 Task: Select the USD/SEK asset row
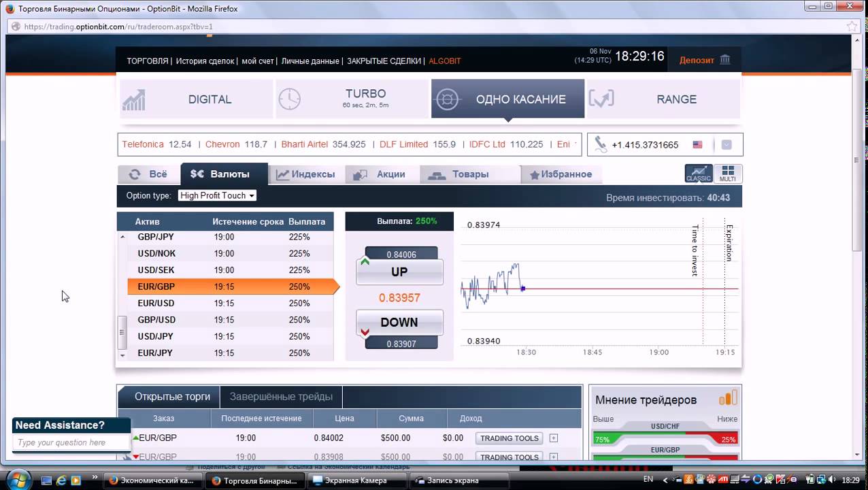pos(230,270)
